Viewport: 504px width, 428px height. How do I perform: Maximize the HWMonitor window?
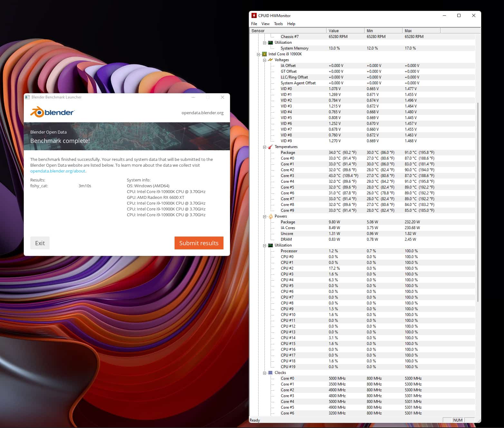(459, 15)
